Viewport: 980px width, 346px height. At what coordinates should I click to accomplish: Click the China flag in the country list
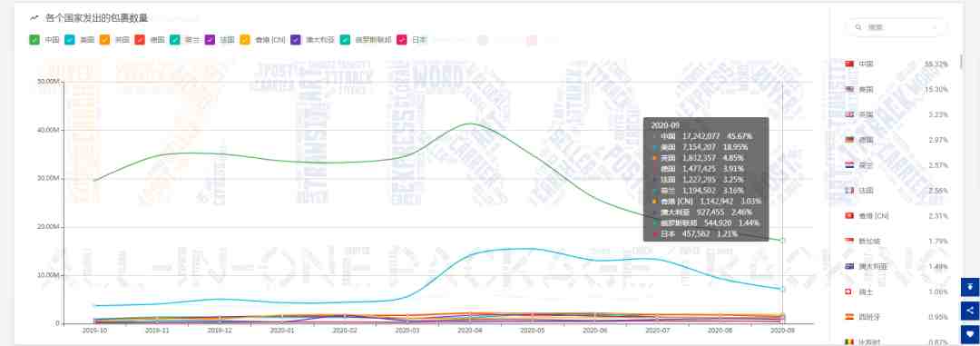pos(848,64)
